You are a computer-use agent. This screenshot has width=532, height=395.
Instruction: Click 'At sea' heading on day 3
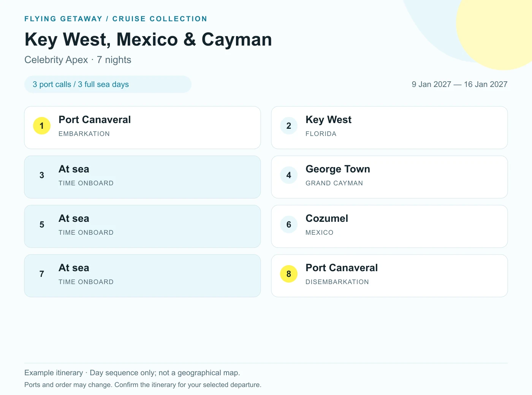(x=74, y=169)
